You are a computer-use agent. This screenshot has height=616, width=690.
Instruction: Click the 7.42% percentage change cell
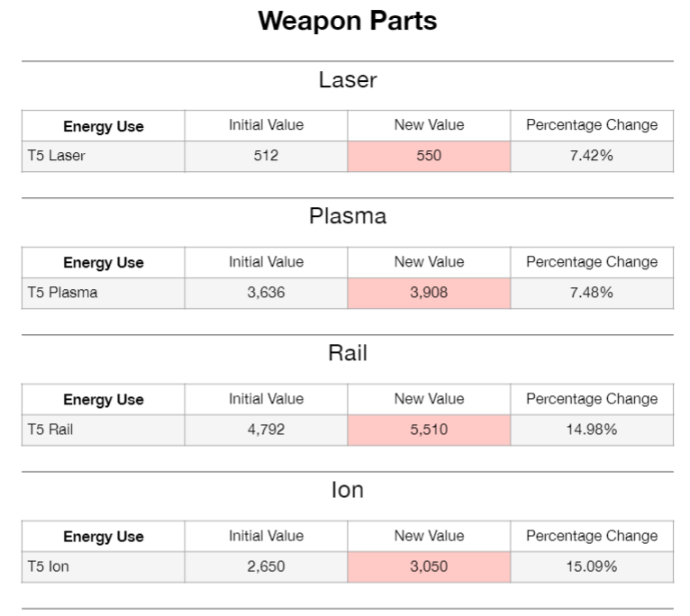click(591, 156)
